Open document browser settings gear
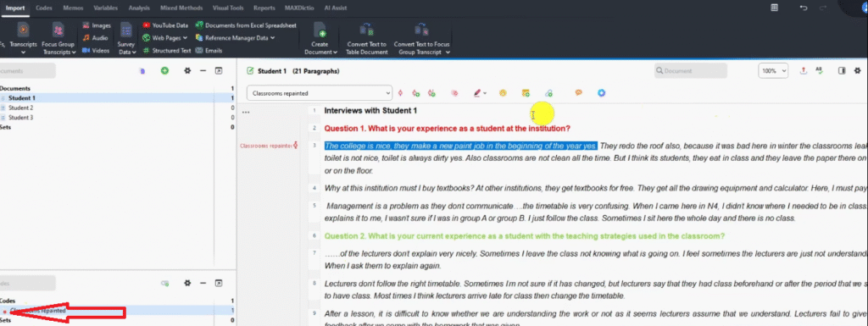868x326 pixels. click(x=858, y=71)
